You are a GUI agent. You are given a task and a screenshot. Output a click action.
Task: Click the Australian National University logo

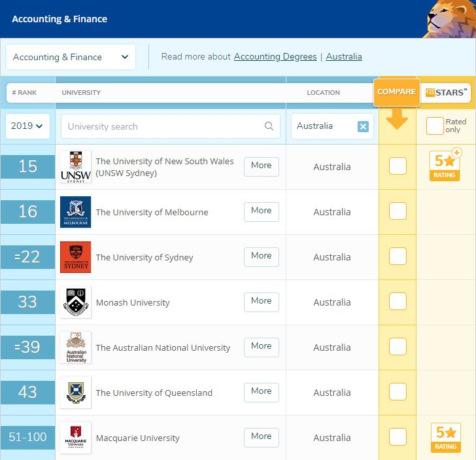click(x=75, y=347)
